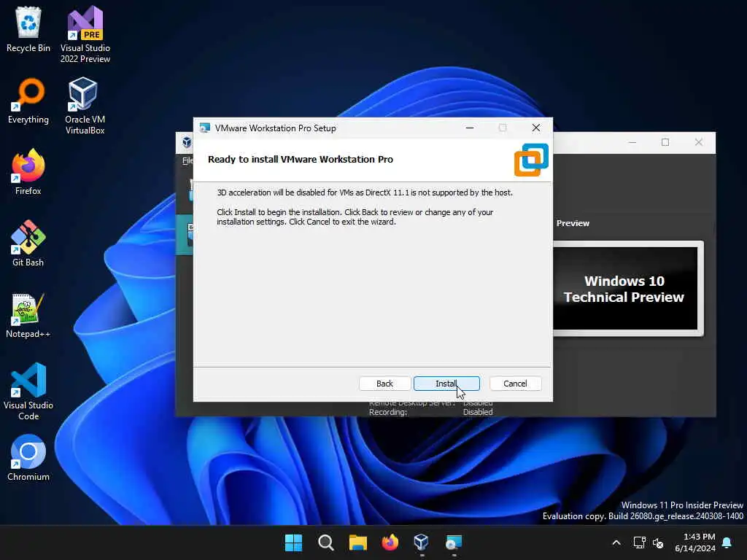747x560 pixels.
Task: Switch to VirtualBox in the taskbar
Action: click(422, 542)
